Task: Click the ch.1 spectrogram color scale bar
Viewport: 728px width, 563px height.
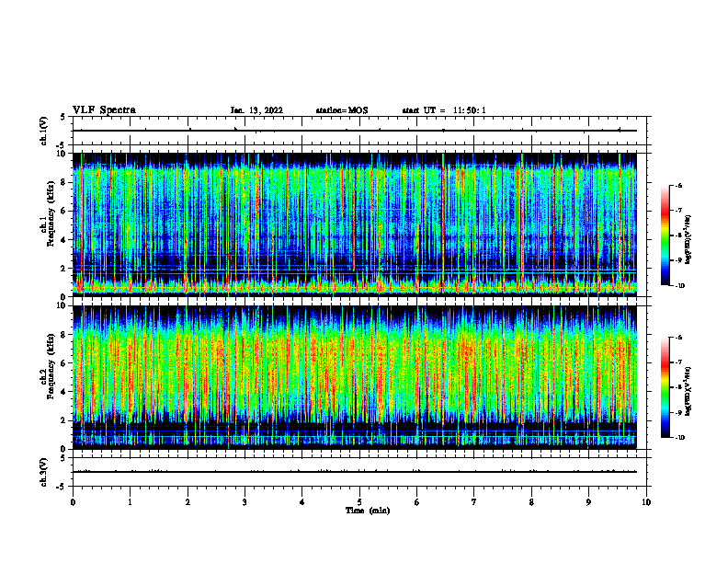Action: [x=665, y=236]
